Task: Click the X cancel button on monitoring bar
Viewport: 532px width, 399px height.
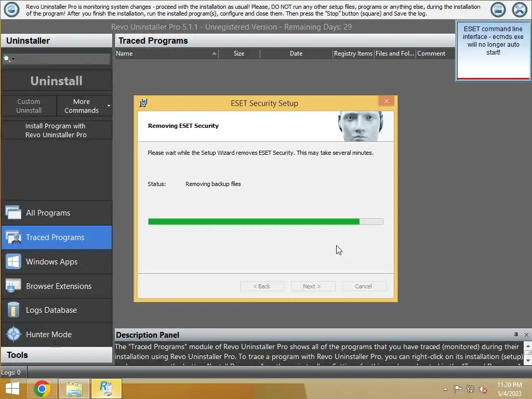Action: 520,9
